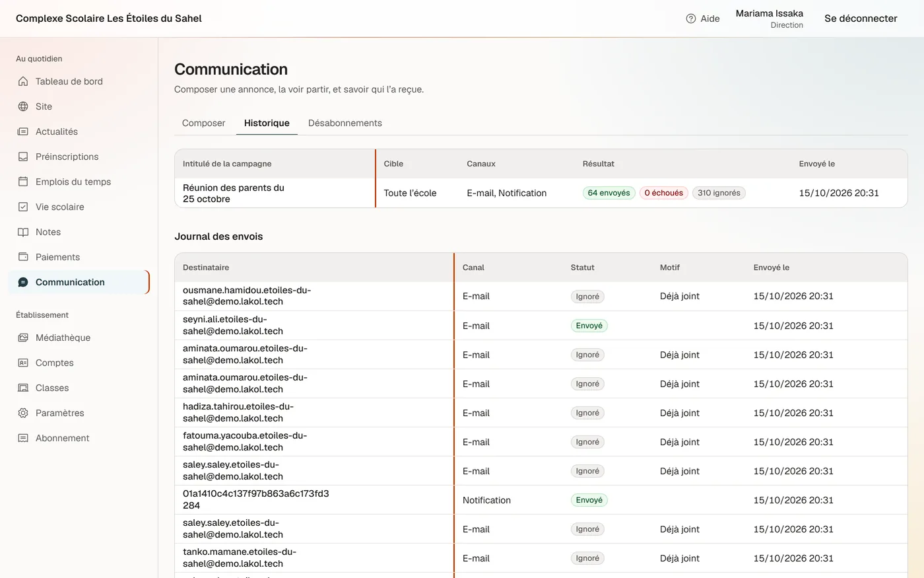
Task: Click the Communication chat bubble icon
Action: point(23,282)
